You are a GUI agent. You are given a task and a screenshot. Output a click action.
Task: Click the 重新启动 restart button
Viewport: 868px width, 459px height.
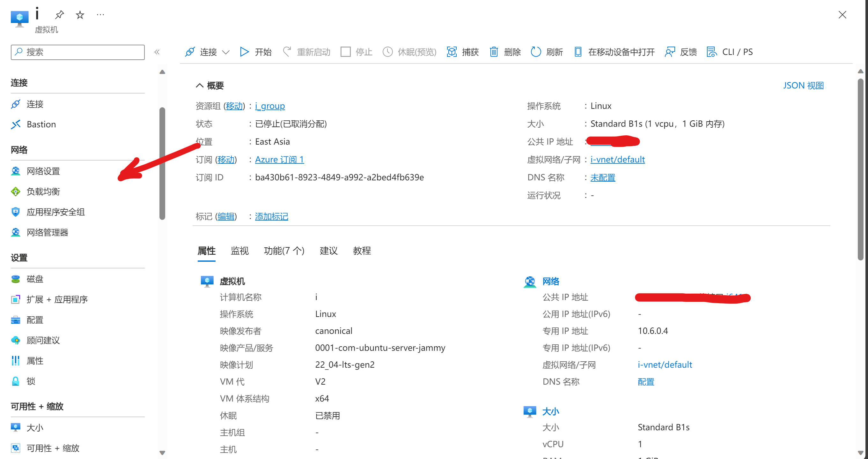(x=307, y=52)
